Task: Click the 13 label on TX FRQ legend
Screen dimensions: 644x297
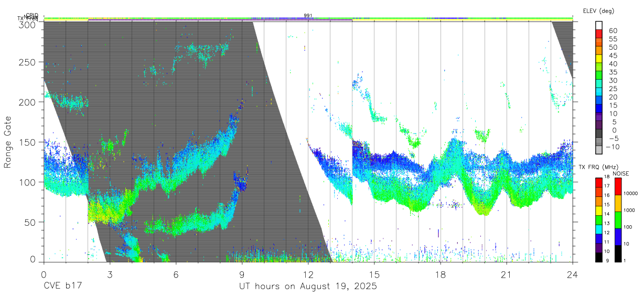Action: [x=607, y=223]
